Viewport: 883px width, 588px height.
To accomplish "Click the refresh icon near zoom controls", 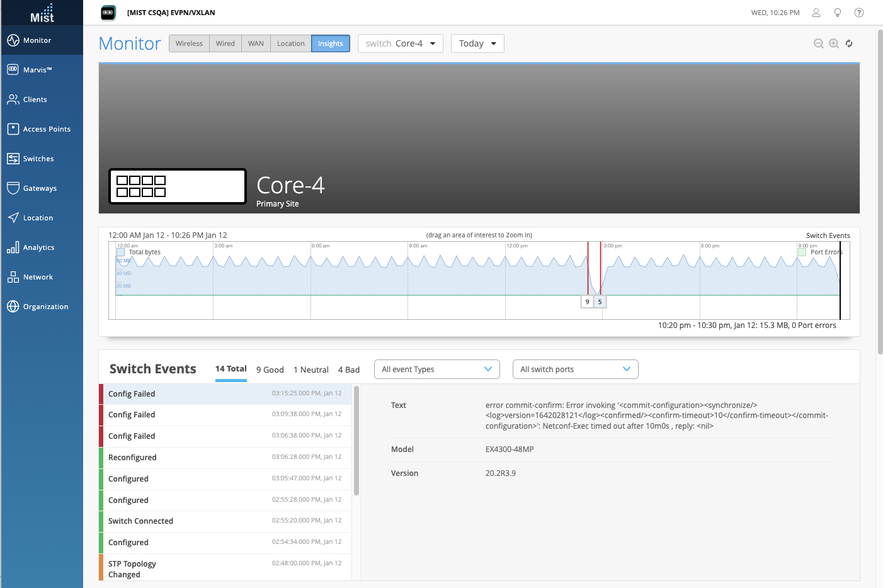I will (849, 43).
